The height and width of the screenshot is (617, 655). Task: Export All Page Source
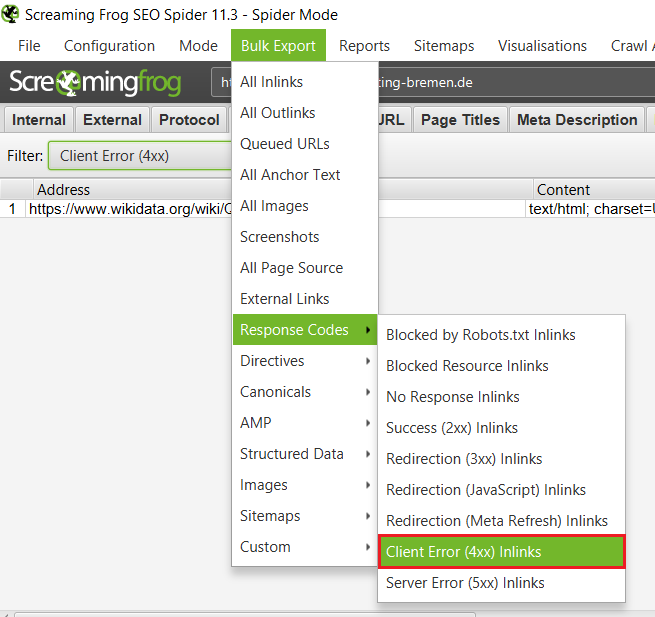point(305,268)
